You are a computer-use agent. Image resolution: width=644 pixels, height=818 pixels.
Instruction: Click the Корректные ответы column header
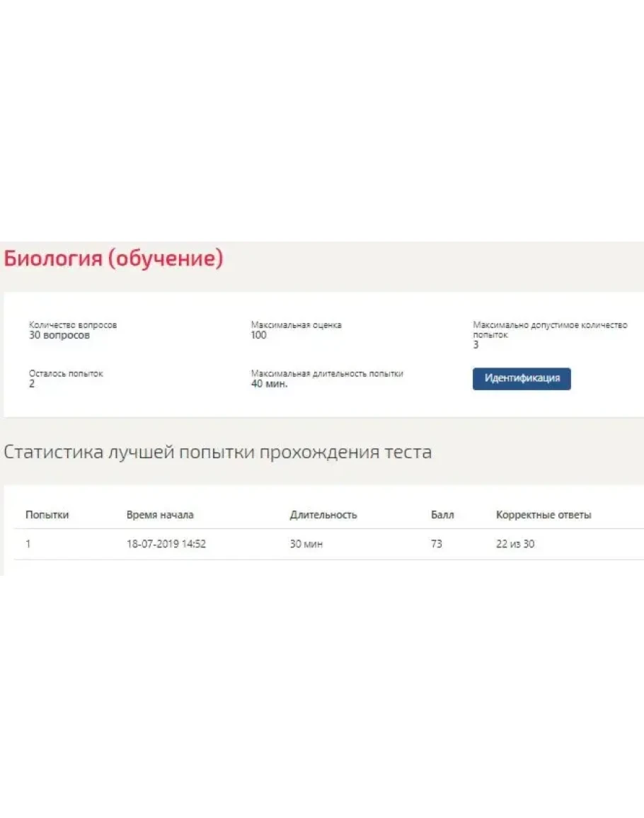click(x=544, y=515)
